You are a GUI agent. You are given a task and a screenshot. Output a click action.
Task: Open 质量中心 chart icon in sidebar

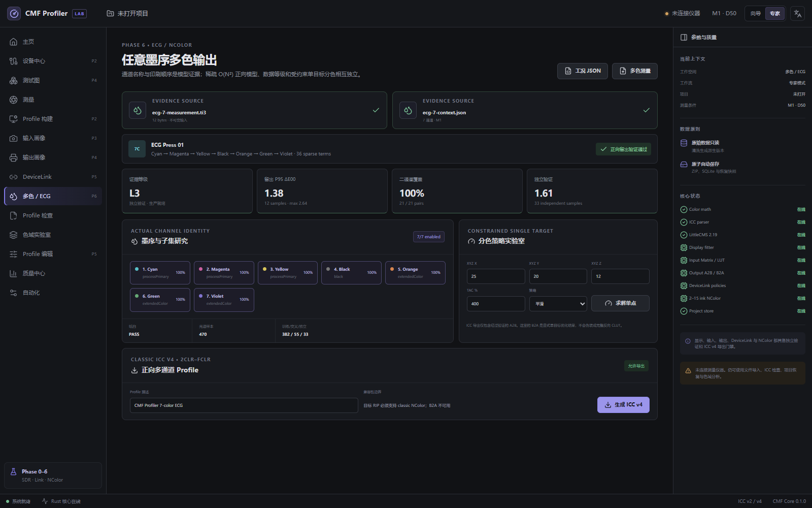(x=13, y=273)
